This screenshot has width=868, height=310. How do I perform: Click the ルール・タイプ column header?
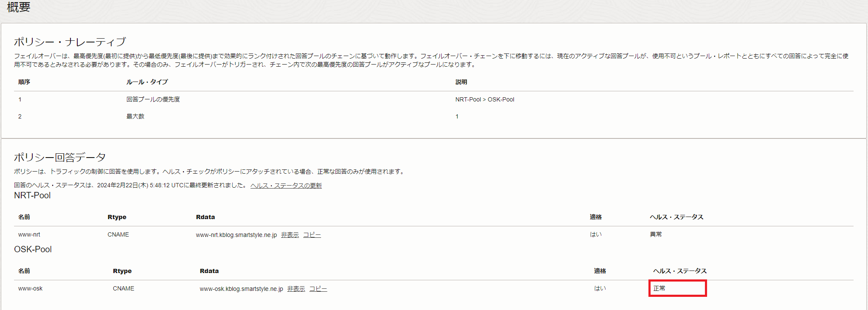point(147,82)
